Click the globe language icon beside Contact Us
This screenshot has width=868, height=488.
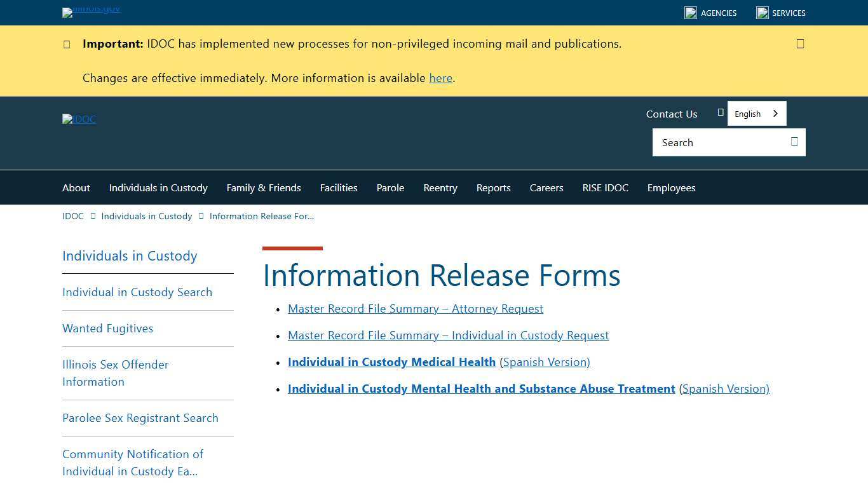[x=721, y=112]
